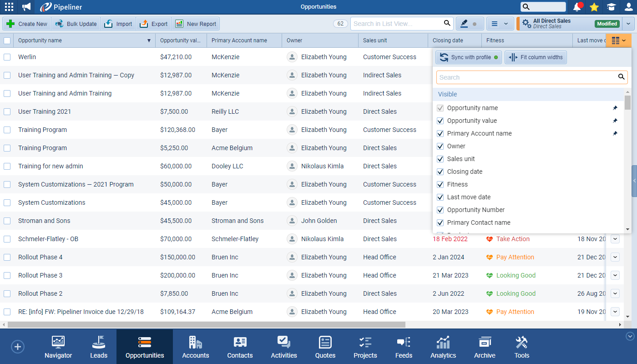Open the learning graduation cap icon

(611, 7)
